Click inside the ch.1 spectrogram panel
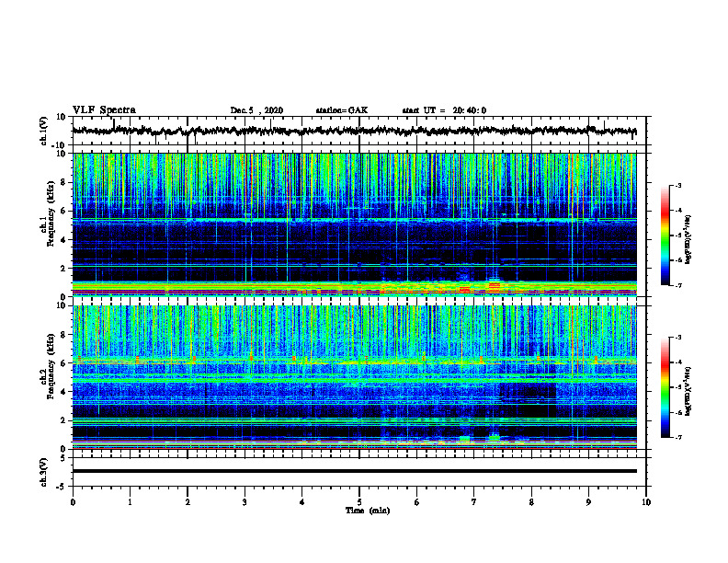Viewport: 728px width, 563px height. coord(354,224)
